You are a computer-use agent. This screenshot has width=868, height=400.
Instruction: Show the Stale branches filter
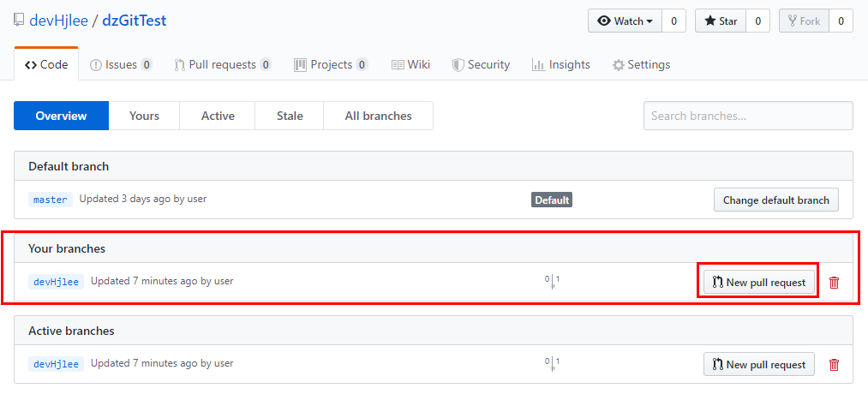pyautogui.click(x=290, y=116)
